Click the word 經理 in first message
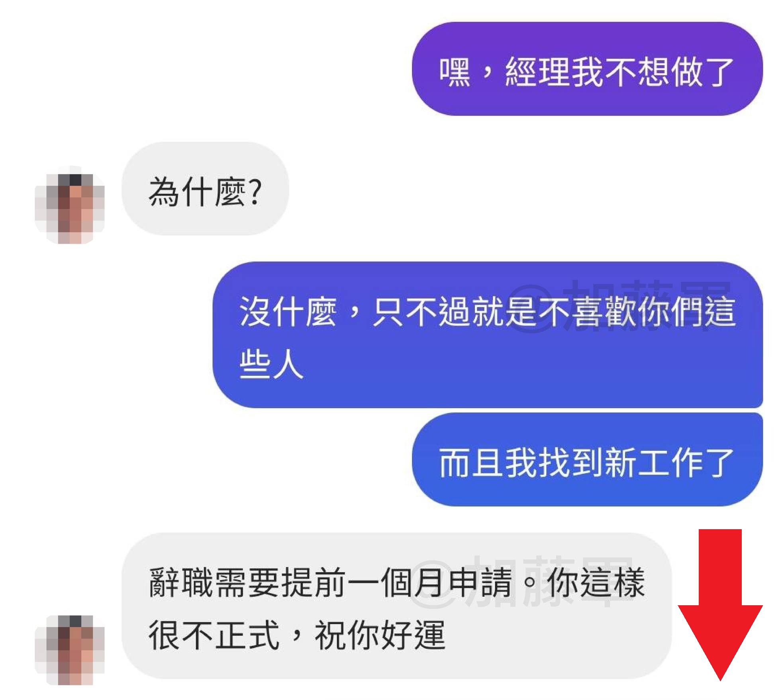 click(538, 72)
